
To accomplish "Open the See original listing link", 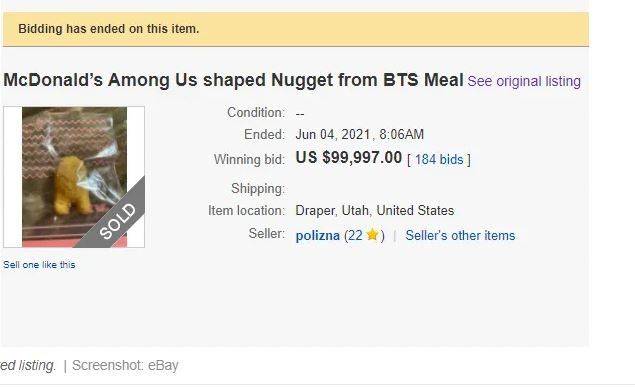I will [x=524, y=81].
